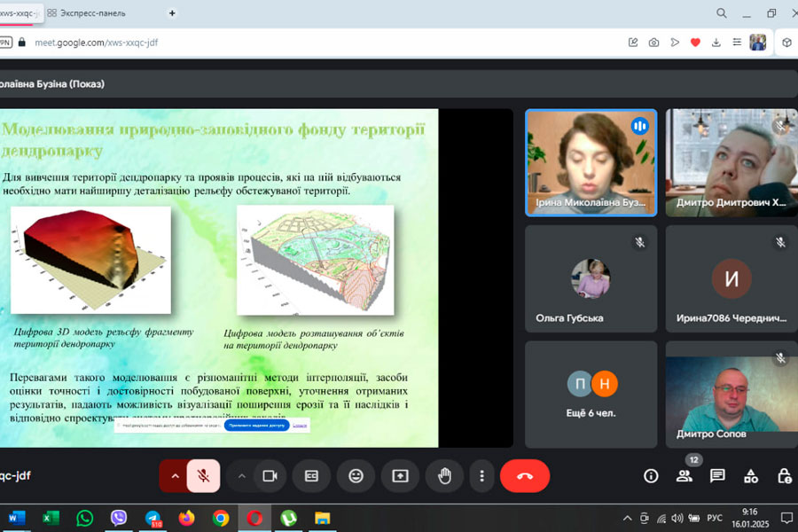Click the red Leave call button
Screen dimensions: 798x532
tap(524, 476)
